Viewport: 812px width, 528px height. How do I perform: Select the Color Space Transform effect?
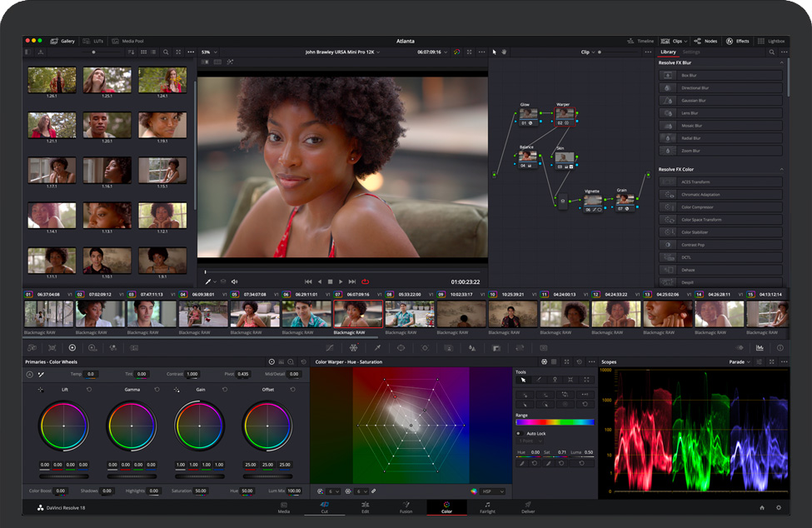click(x=700, y=219)
